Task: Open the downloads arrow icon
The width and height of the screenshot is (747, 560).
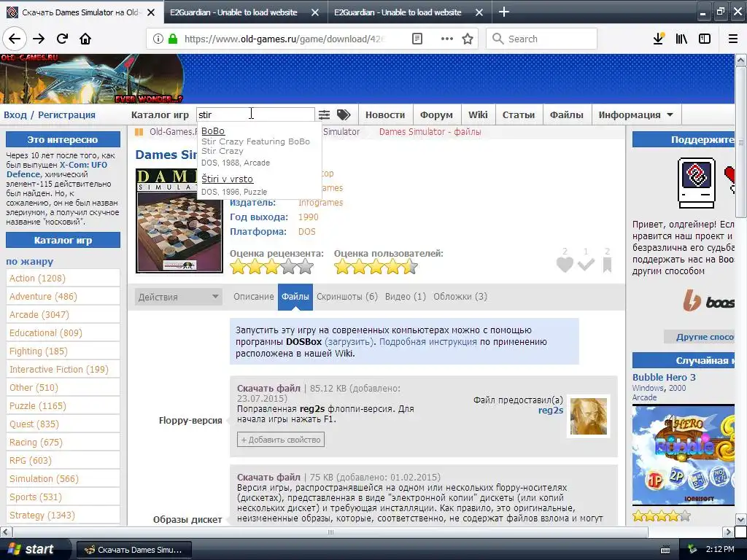Action: [659, 39]
